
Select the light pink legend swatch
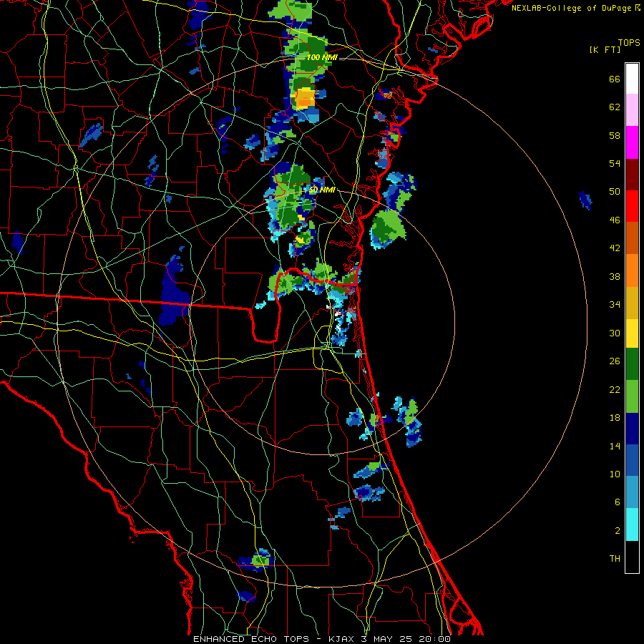632,110
